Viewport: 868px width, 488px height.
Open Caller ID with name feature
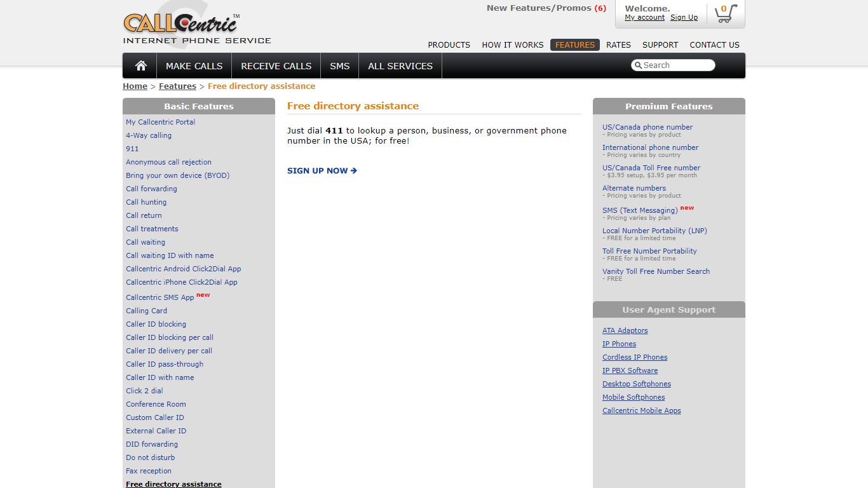pos(160,377)
